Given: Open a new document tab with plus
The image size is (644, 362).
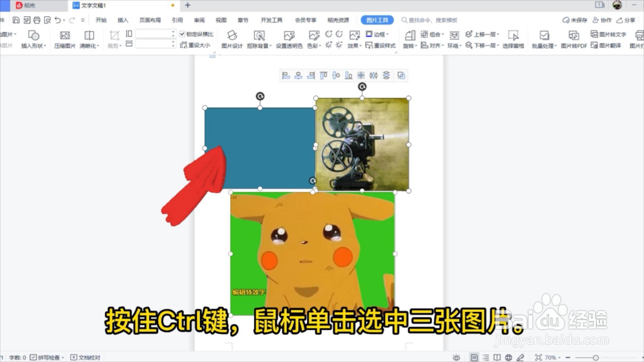Looking at the screenshot, I should (188, 5).
